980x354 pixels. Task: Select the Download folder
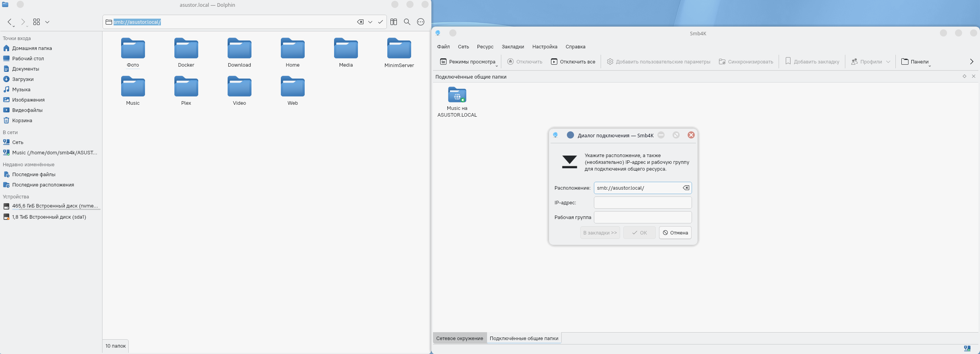pyautogui.click(x=240, y=53)
